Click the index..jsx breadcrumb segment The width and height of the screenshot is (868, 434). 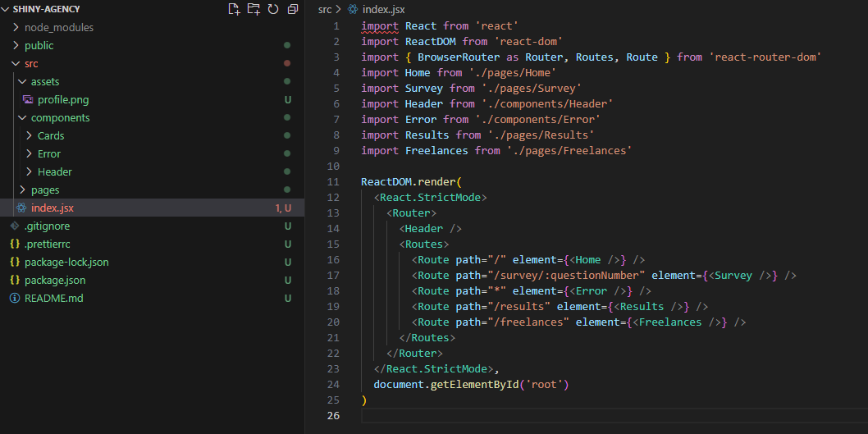[383, 9]
